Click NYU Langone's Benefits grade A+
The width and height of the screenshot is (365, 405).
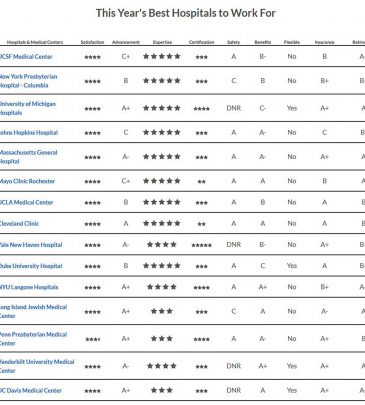click(263, 287)
